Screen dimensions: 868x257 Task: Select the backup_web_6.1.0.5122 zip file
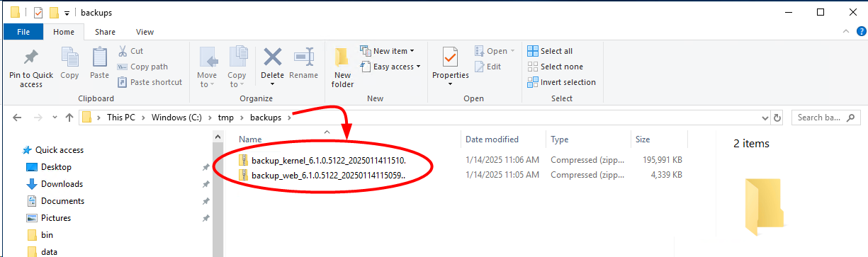[329, 175]
